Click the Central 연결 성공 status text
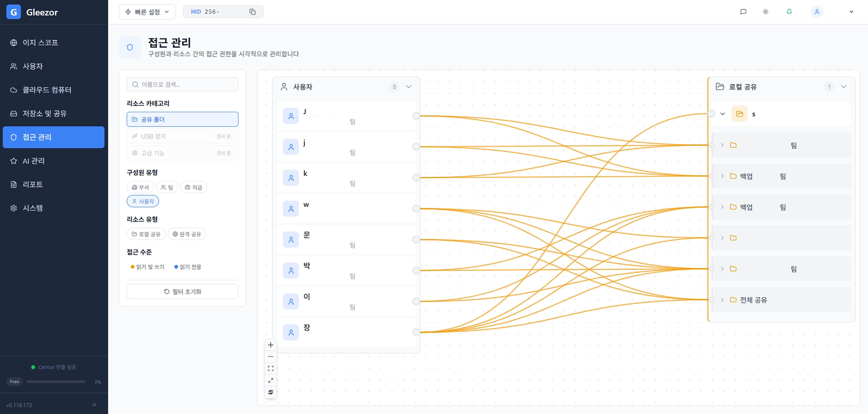Screen dimensions: 868x414 (x=57, y=367)
